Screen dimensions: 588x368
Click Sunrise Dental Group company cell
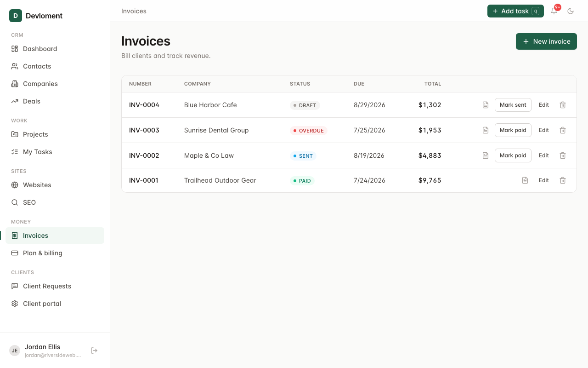[216, 130]
